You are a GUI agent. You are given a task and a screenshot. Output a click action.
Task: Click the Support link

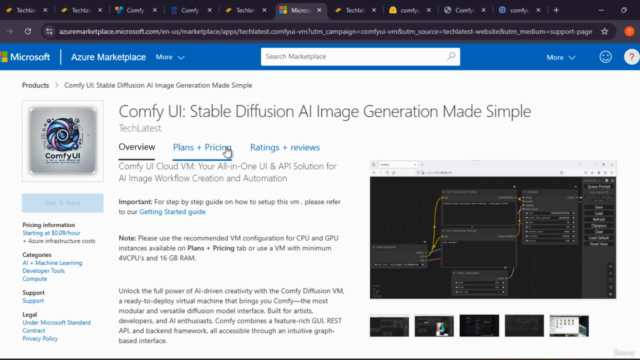click(x=33, y=301)
